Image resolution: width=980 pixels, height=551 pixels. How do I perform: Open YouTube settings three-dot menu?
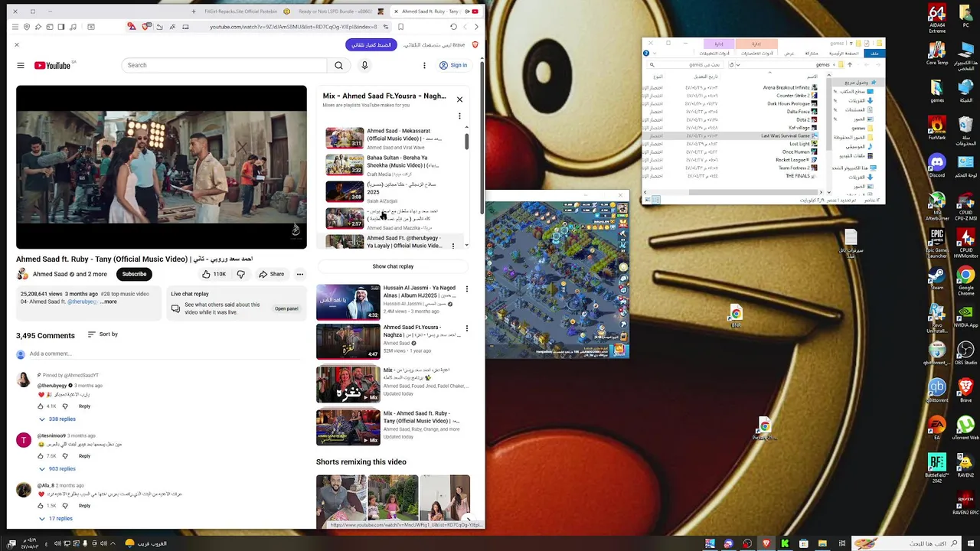click(x=424, y=65)
